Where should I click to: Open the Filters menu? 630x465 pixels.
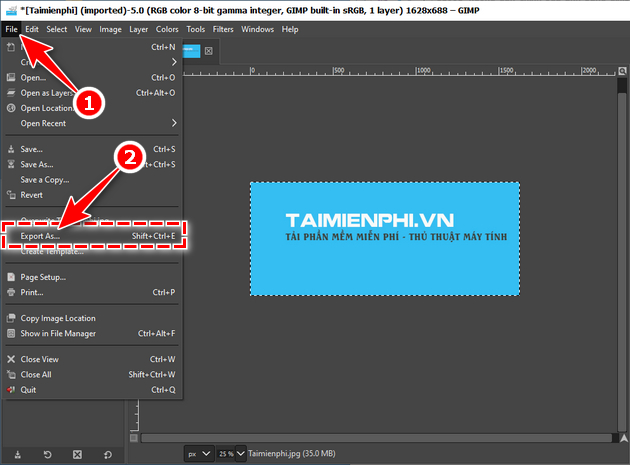[223, 29]
